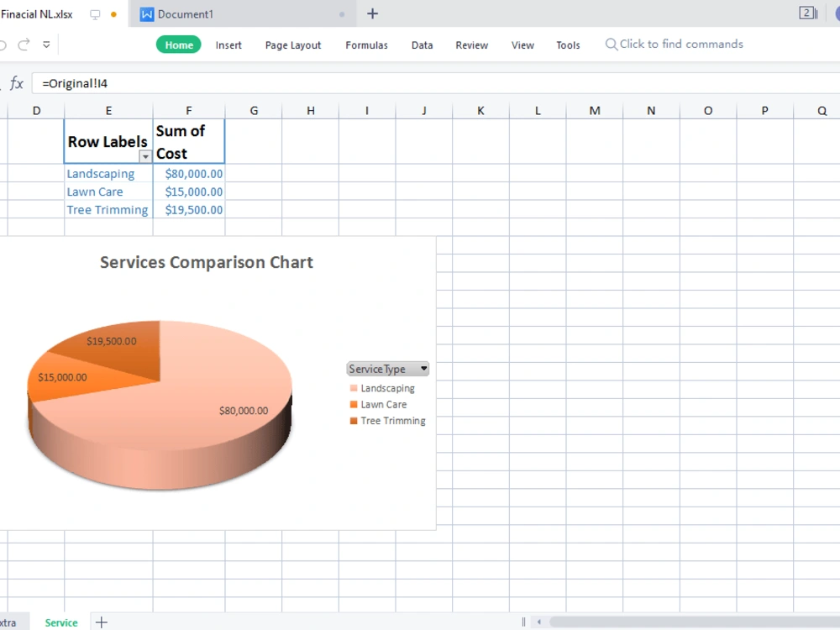This screenshot has height=630, width=840.
Task: Open the ServiceType chart filter dropdown
Action: tap(423, 369)
